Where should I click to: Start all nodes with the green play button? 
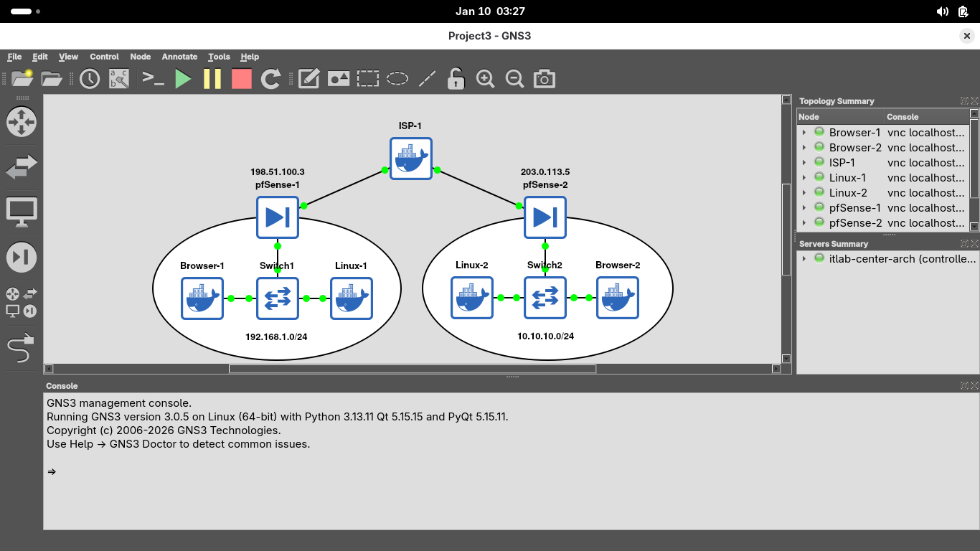point(183,79)
